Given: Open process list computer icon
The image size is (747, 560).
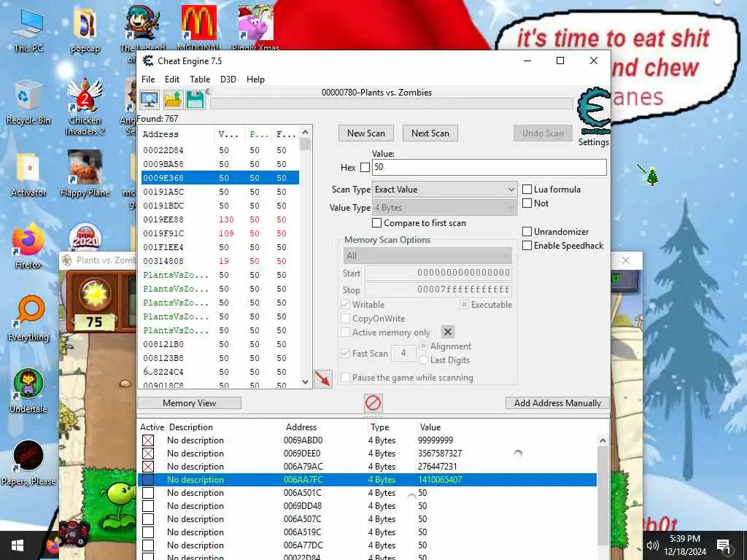Looking at the screenshot, I should click(x=149, y=100).
